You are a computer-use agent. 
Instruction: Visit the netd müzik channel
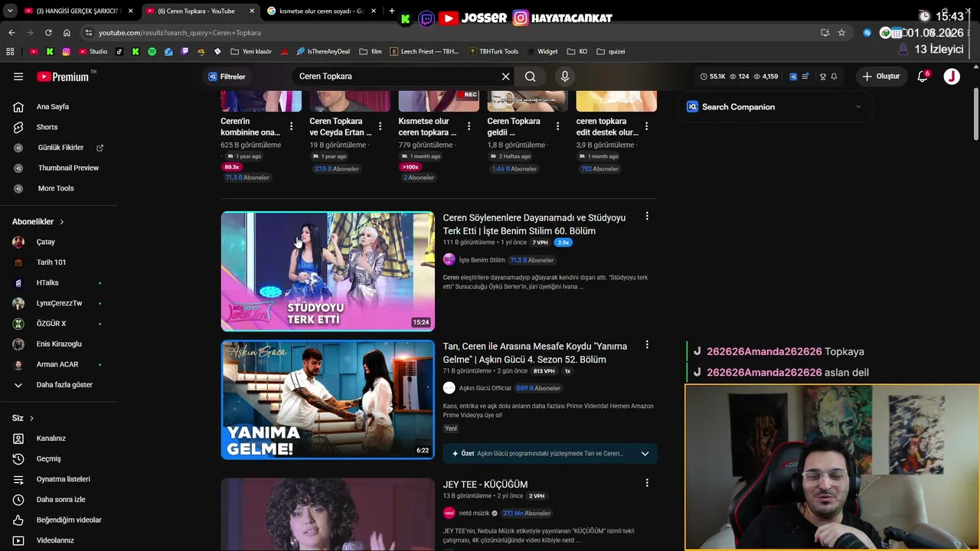(474, 513)
